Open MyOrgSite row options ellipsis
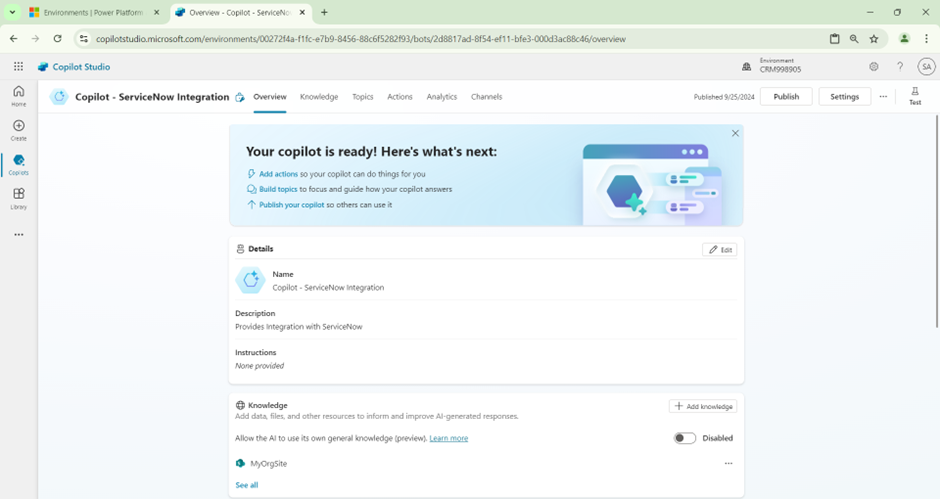The height and width of the screenshot is (499, 940). point(728,464)
